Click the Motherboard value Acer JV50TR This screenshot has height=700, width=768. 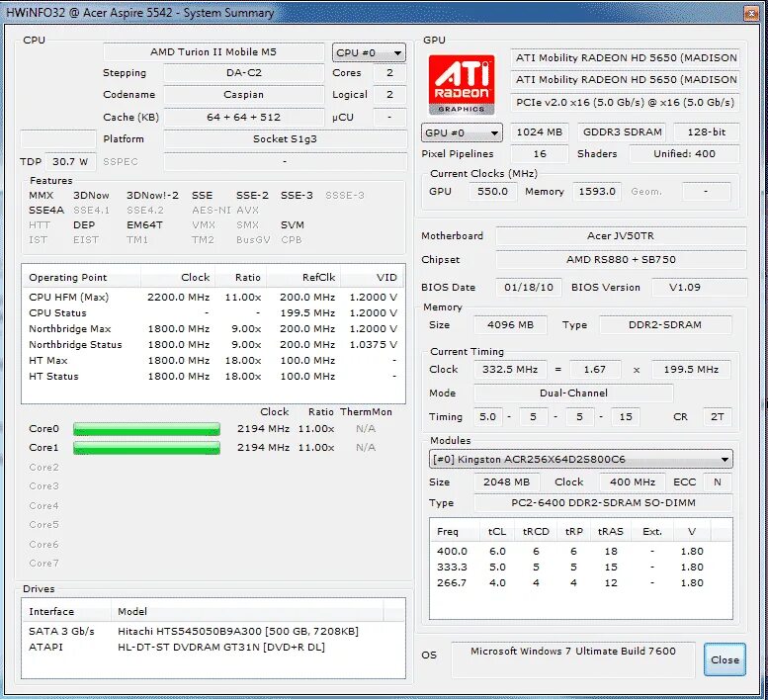pyautogui.click(x=621, y=236)
